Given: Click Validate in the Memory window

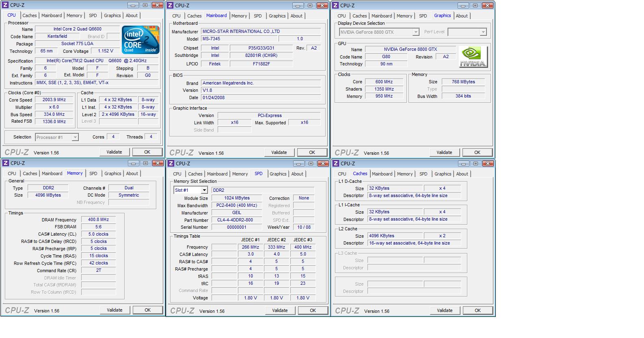Looking at the screenshot, I should point(115,310).
